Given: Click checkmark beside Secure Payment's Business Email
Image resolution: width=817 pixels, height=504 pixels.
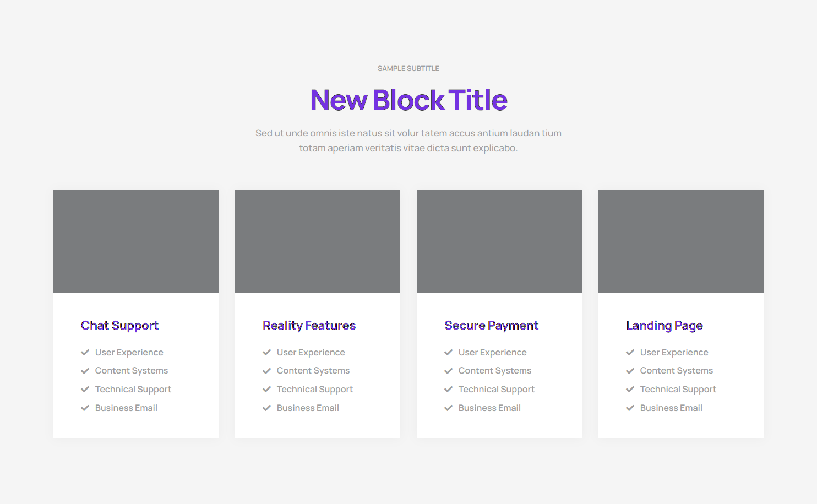Looking at the screenshot, I should pos(449,408).
